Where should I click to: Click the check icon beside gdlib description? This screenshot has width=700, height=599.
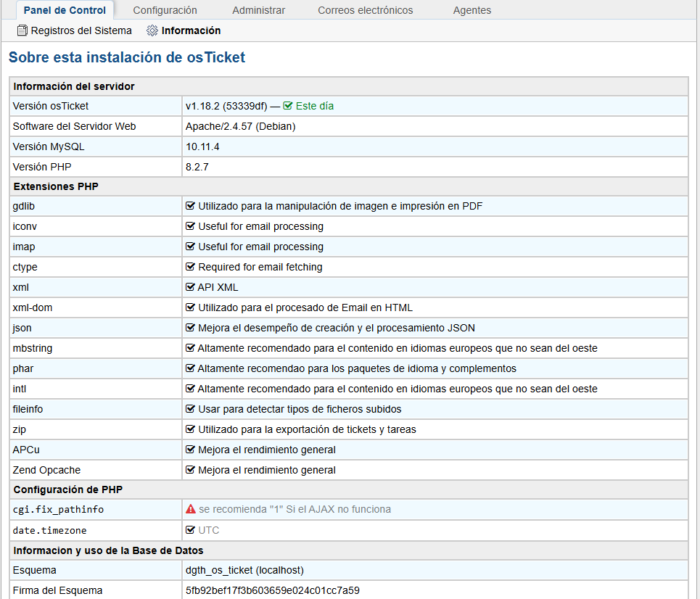[191, 206]
